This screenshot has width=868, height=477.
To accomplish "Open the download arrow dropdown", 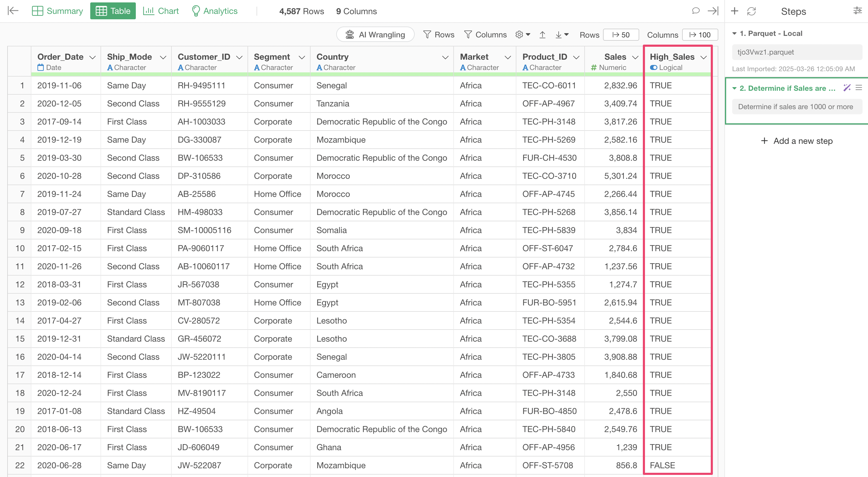I will tap(562, 35).
